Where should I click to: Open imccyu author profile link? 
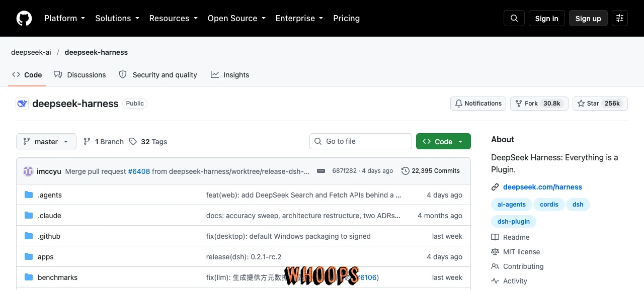[49, 171]
